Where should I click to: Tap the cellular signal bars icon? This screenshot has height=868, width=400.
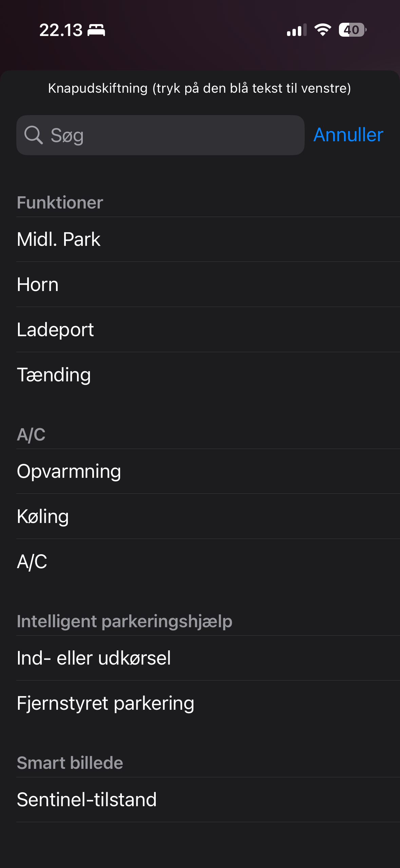(297, 30)
